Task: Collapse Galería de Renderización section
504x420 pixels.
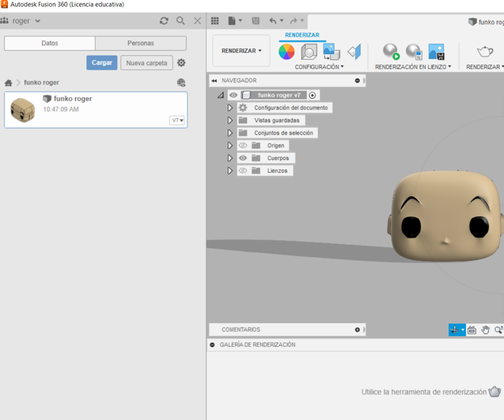Action: [x=212, y=345]
